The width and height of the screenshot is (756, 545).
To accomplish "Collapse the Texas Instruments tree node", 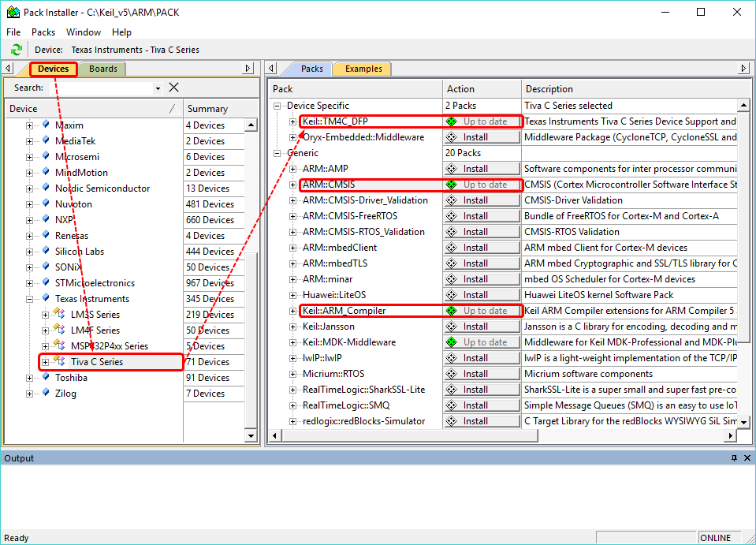I will tap(30, 299).
